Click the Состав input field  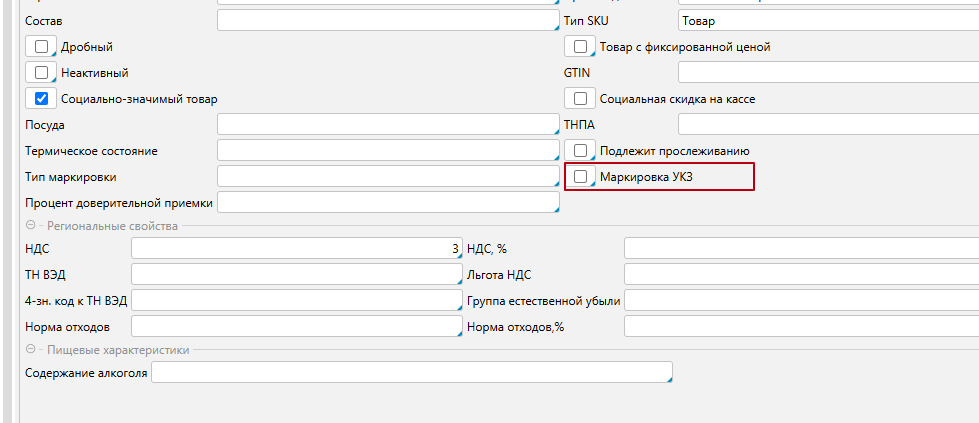coord(386,21)
